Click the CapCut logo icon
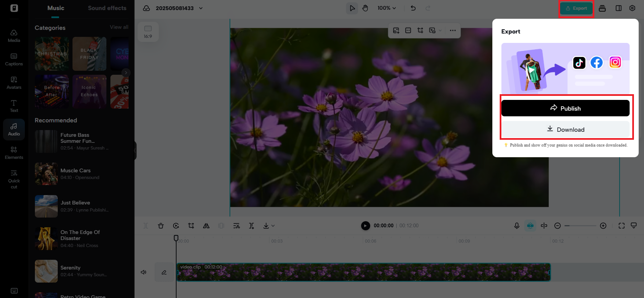Screen dimensions: 644x298 (x=14, y=8)
